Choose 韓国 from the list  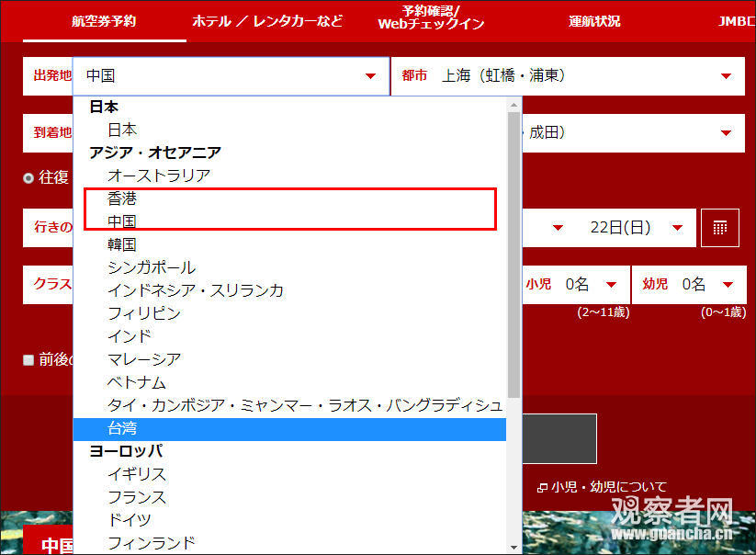point(289,244)
